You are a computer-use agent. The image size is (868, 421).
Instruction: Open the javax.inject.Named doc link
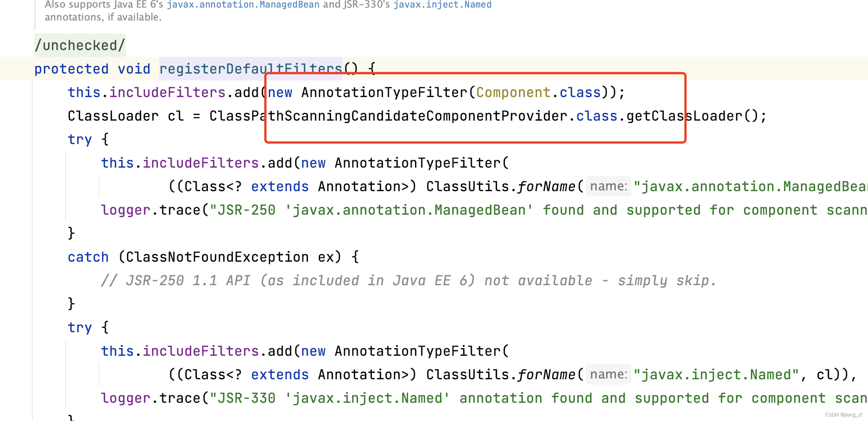pyautogui.click(x=442, y=5)
